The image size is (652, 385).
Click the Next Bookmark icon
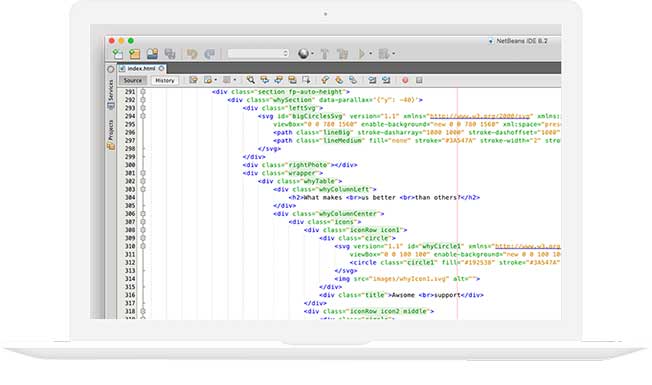click(x=339, y=80)
